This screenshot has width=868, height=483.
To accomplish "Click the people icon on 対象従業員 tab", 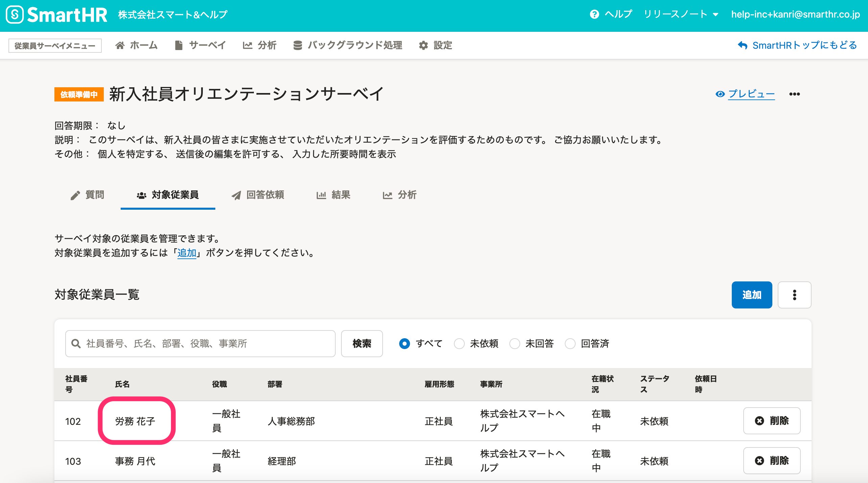I will pos(142,195).
